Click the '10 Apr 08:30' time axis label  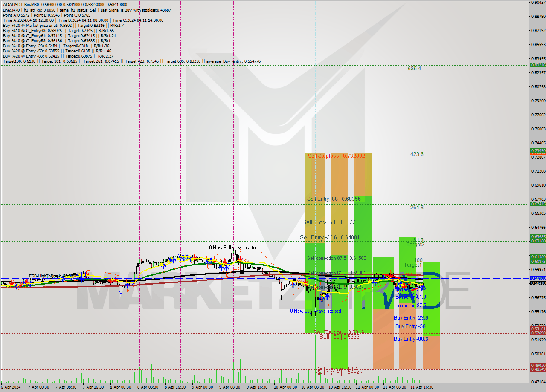(x=312, y=387)
